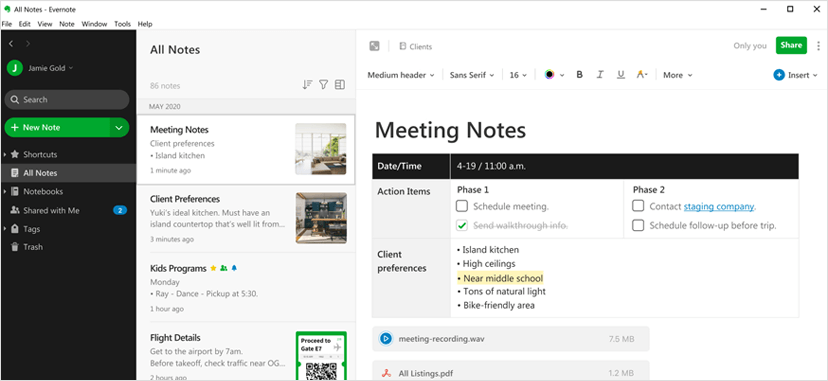Apply the text highlighter tool
Viewport: 828px width, 381px height.
coord(642,75)
